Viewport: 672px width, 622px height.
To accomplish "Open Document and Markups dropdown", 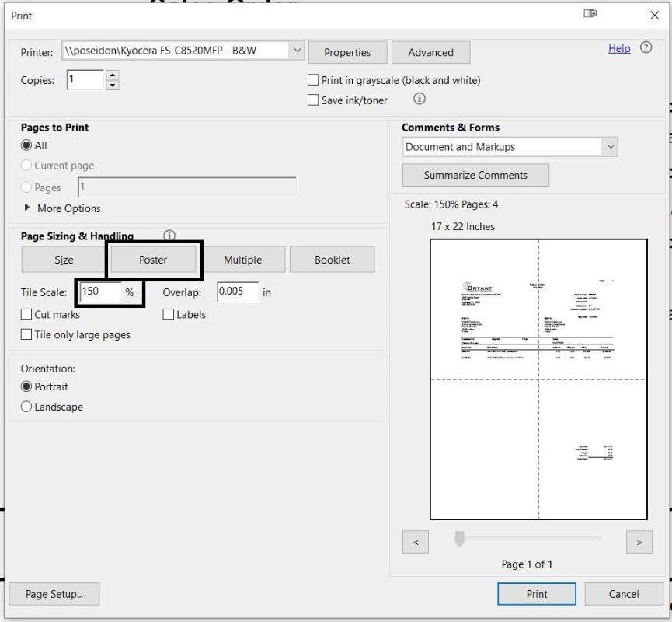I will click(610, 147).
